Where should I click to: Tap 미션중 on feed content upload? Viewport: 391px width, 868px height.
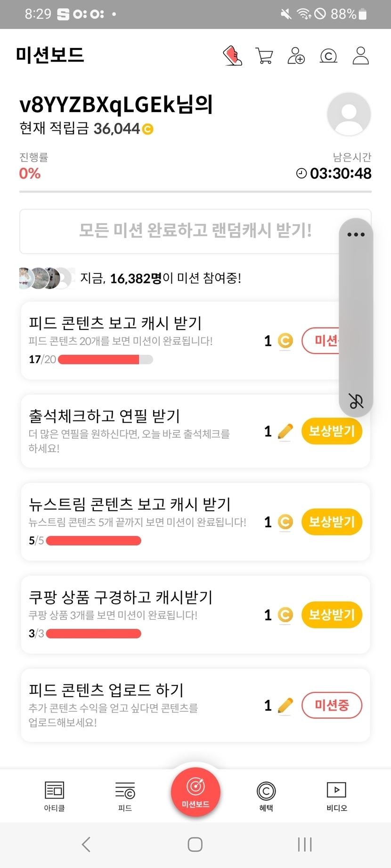[332, 705]
